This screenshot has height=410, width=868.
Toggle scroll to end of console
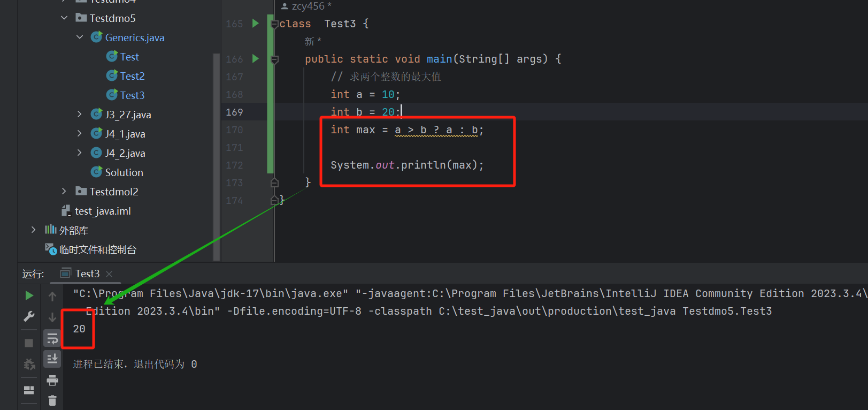coord(52,359)
